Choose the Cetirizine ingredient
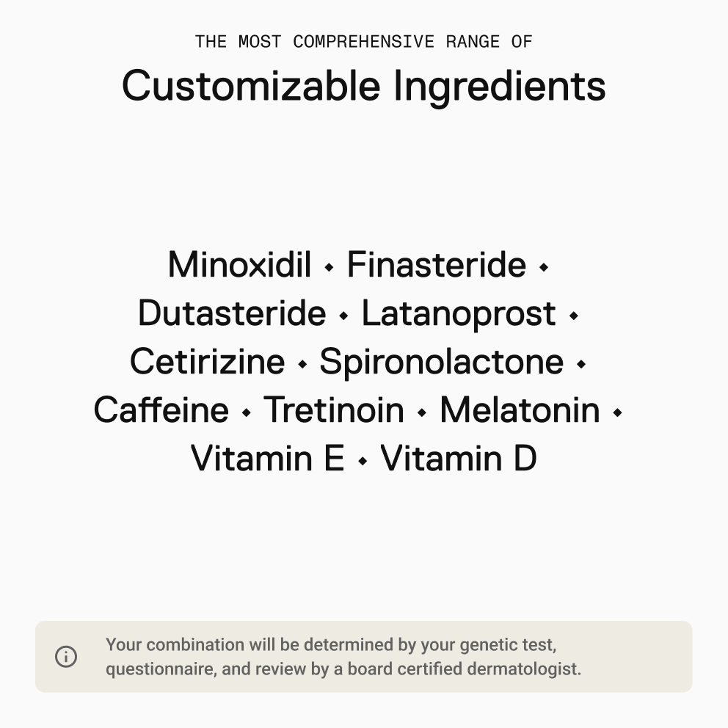This screenshot has height=728, width=728. click(208, 362)
